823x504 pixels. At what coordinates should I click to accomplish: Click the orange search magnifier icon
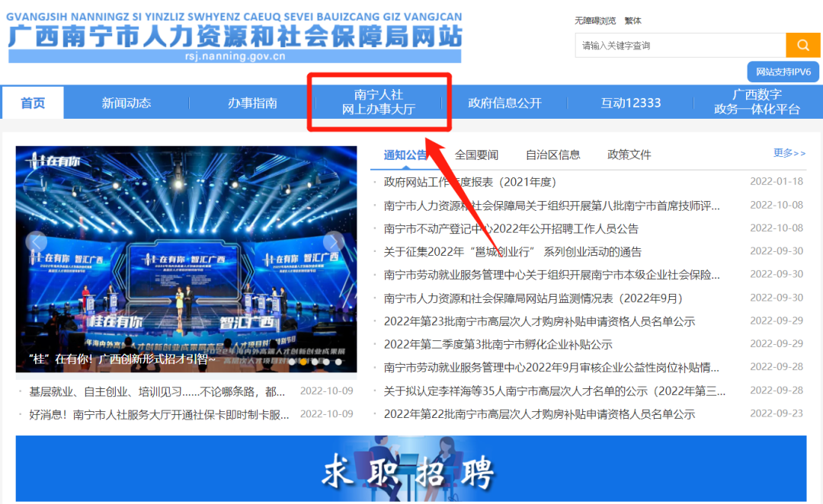[802, 45]
